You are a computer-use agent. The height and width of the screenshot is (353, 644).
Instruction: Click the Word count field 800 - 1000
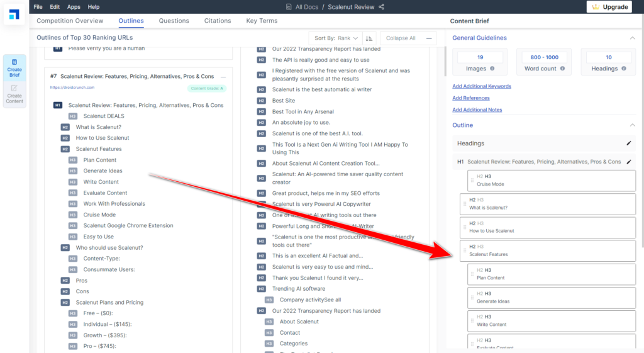(x=544, y=57)
